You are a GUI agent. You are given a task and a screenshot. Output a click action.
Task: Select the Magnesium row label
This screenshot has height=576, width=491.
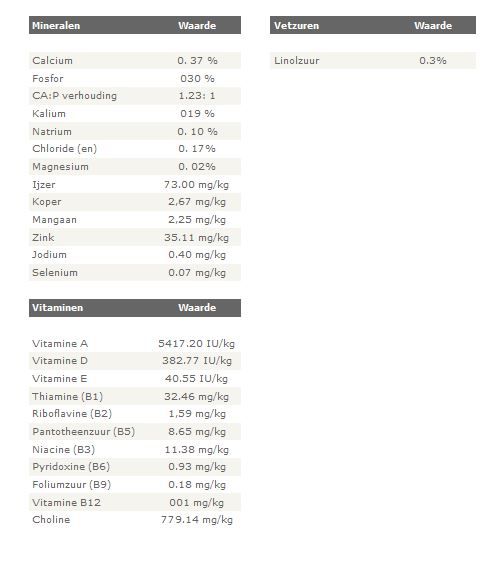pos(60,167)
